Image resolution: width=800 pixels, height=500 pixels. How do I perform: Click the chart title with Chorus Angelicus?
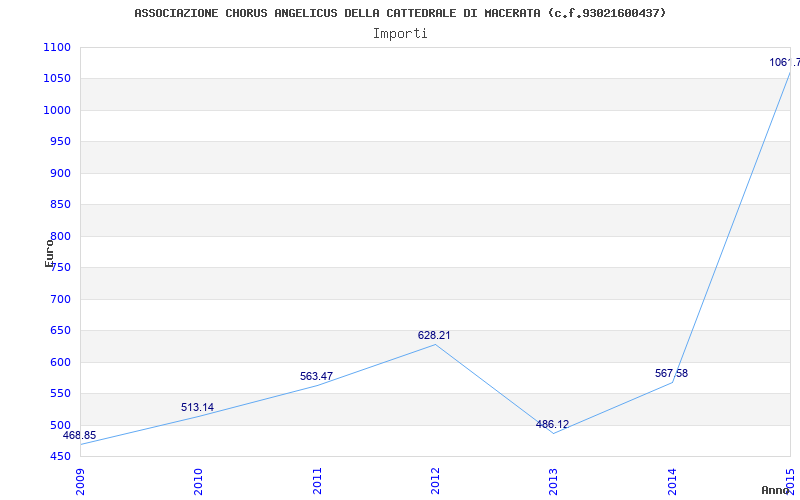401,13
